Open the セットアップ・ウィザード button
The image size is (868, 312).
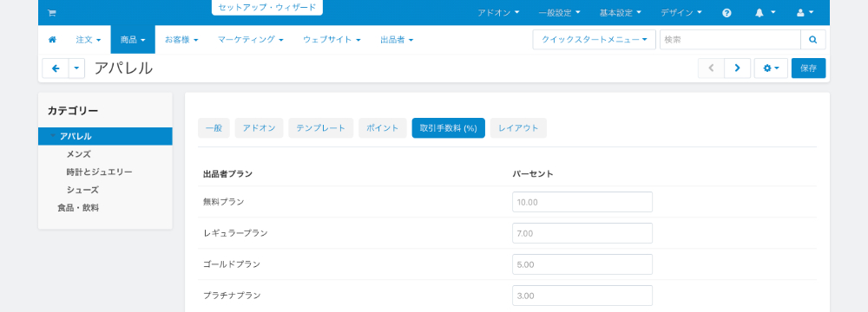[266, 8]
